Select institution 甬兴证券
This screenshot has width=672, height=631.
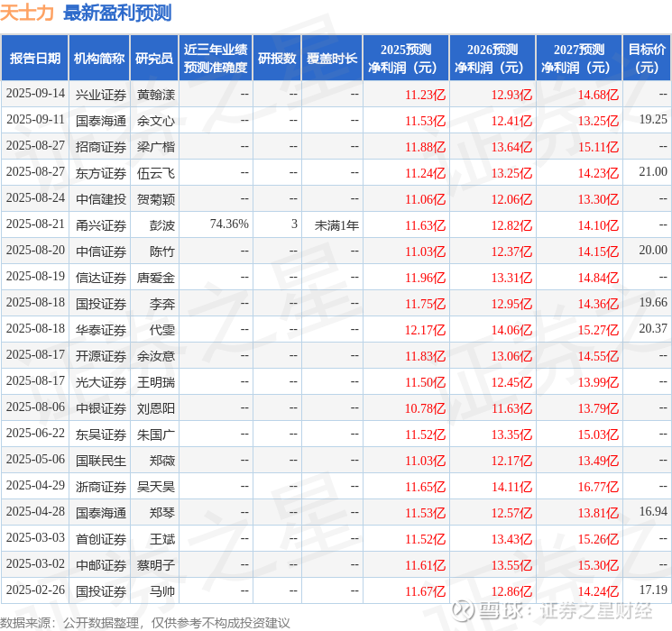click(x=101, y=225)
